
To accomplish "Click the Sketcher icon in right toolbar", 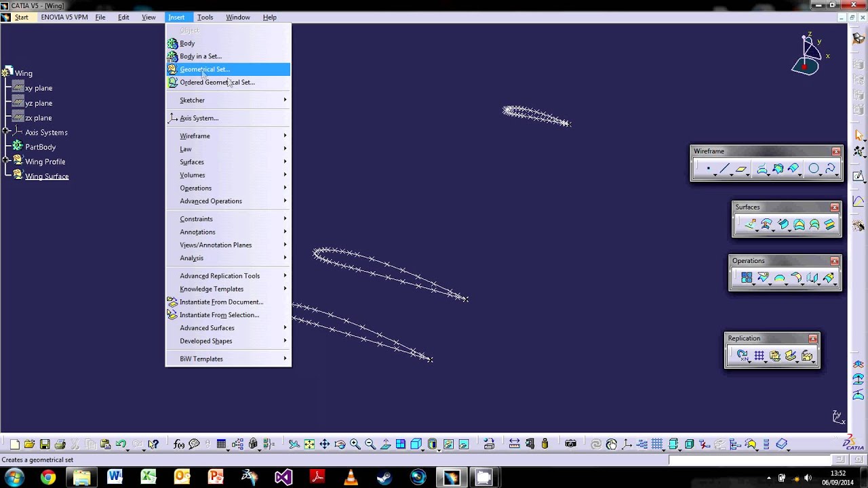I will click(x=859, y=176).
